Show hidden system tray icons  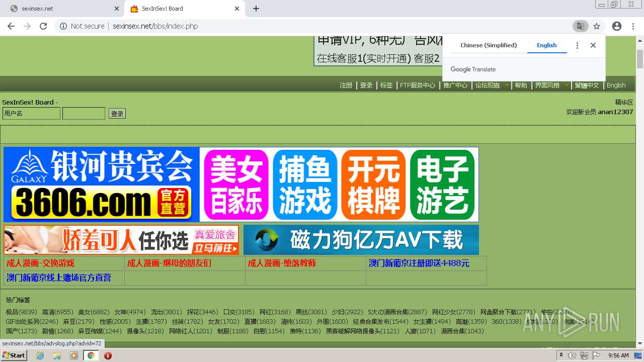pos(561,355)
